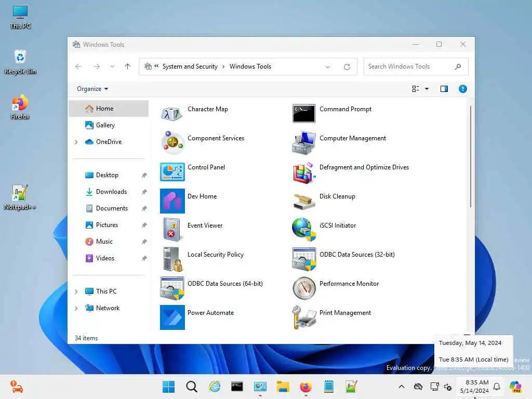Open ODBC Data Sources (32-bit) icon

click(303, 259)
